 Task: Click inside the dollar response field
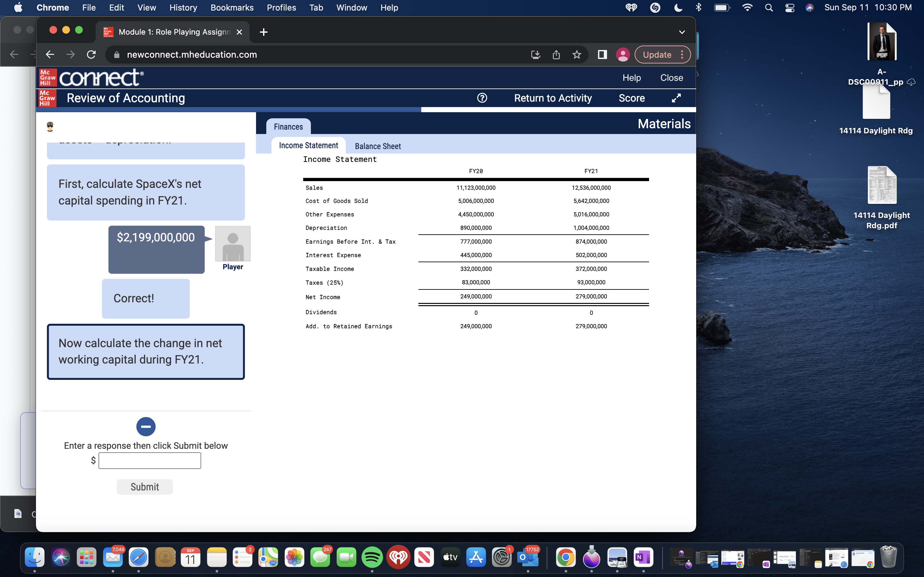149,460
